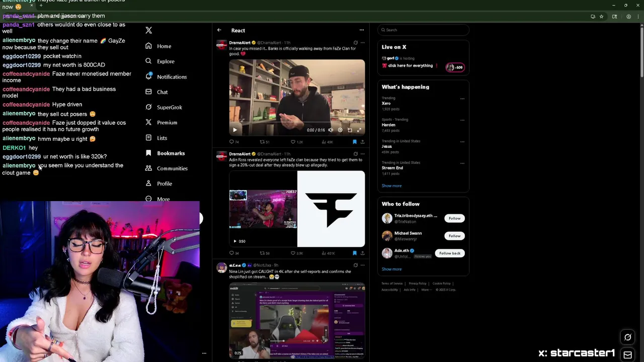This screenshot has height=362, width=644.
Task: Click Grok icon on Adin Ross post
Action: click(x=355, y=154)
